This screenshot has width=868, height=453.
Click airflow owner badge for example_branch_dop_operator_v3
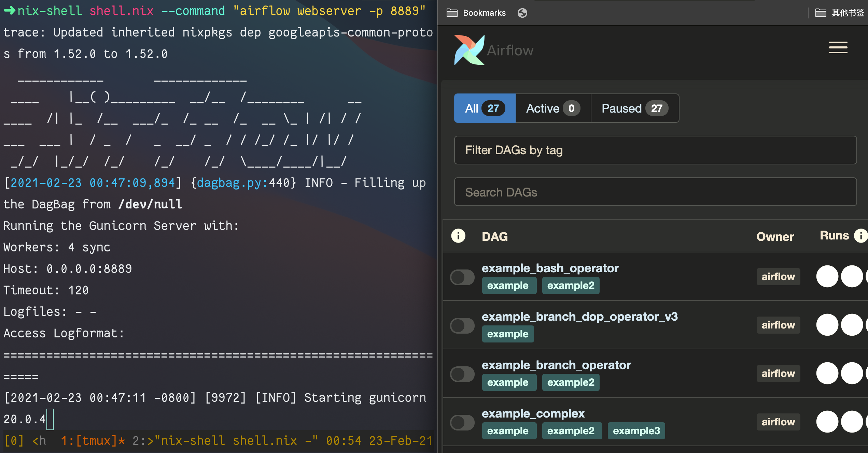[x=778, y=325]
